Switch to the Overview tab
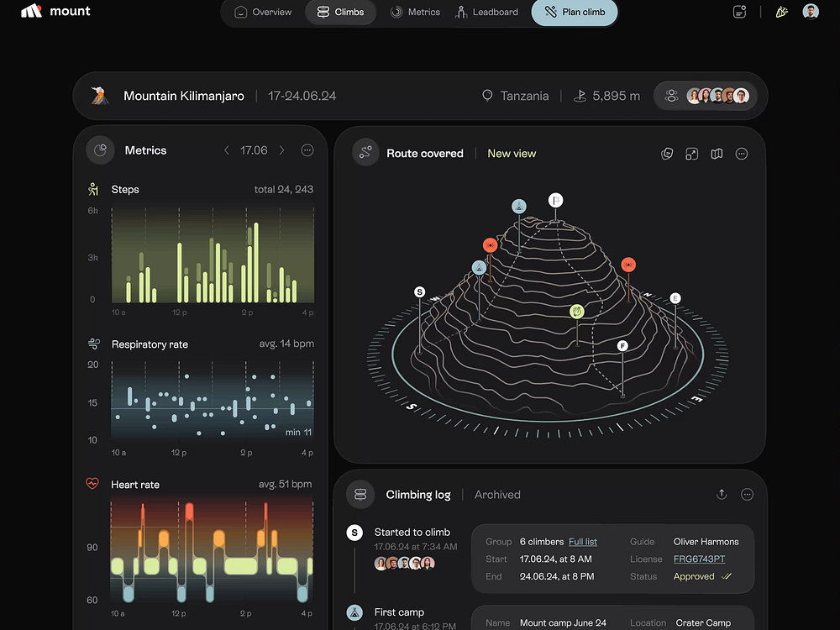840x630 pixels. click(x=263, y=13)
